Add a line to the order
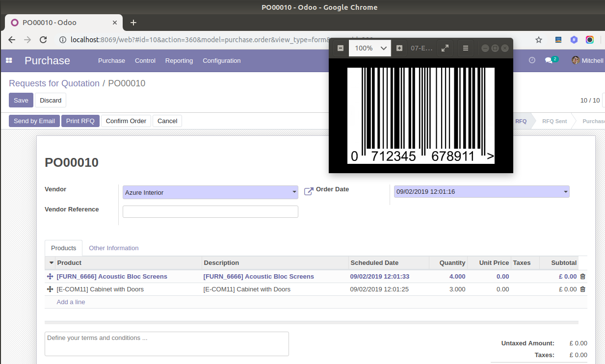The image size is (605, 364). (71, 302)
